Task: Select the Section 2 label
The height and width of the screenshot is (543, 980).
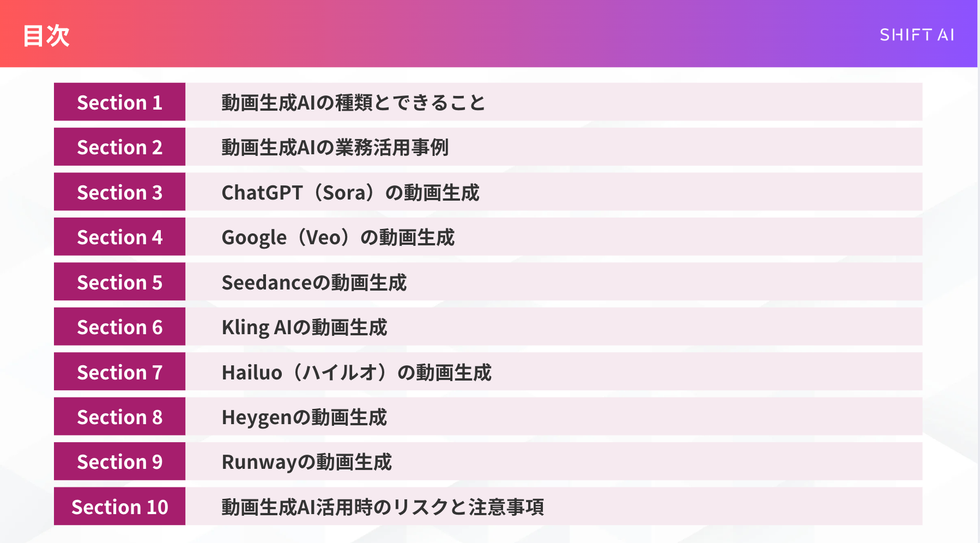Action: tap(119, 147)
